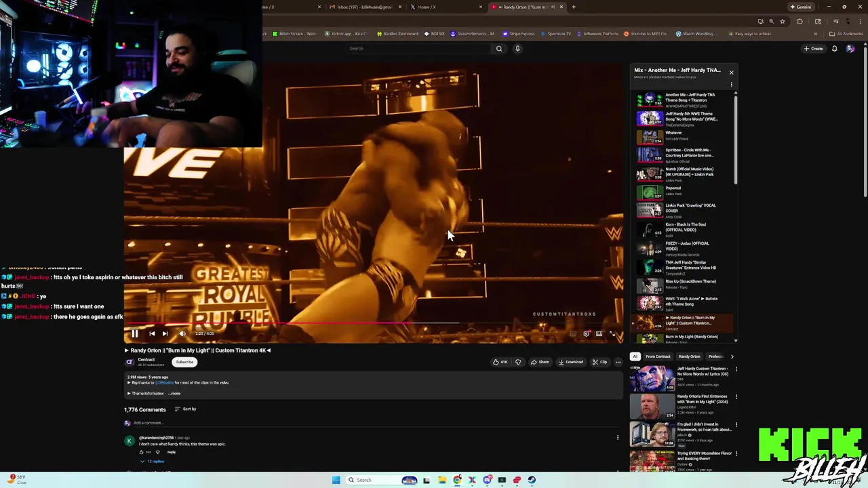
Task: Exit full screen with the player fullscreen icon
Action: click(x=612, y=333)
